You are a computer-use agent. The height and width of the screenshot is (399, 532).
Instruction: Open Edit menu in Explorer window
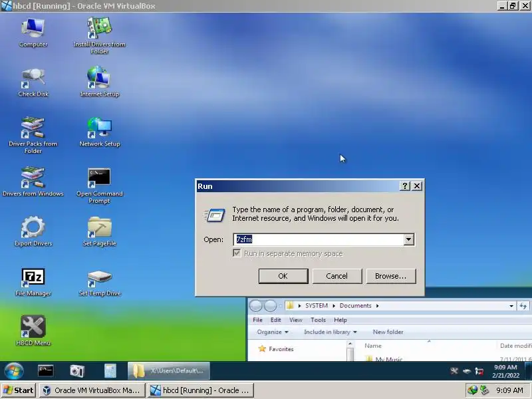275,320
